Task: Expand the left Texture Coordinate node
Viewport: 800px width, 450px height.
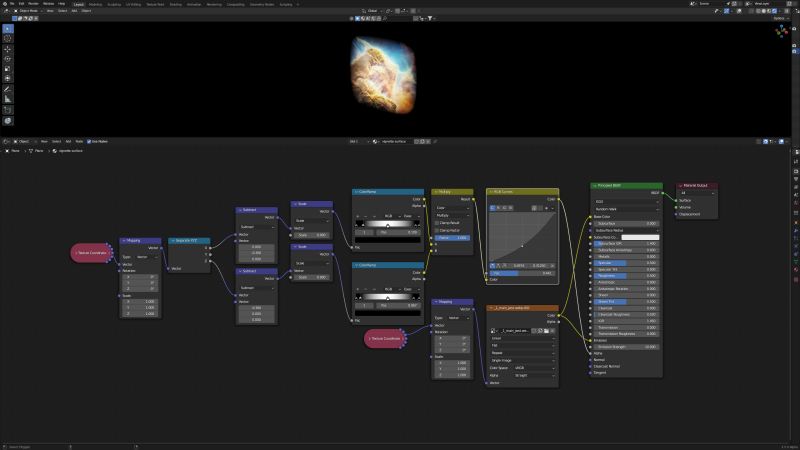Action: (x=76, y=253)
